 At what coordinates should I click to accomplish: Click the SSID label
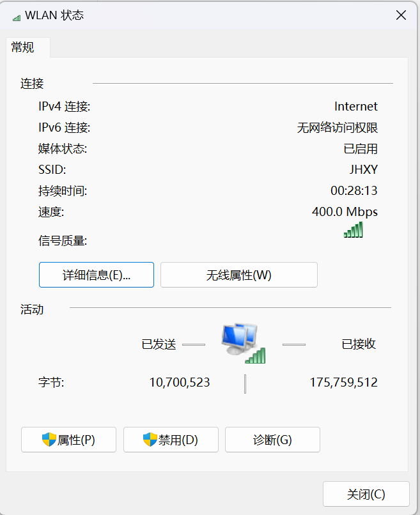click(x=52, y=169)
